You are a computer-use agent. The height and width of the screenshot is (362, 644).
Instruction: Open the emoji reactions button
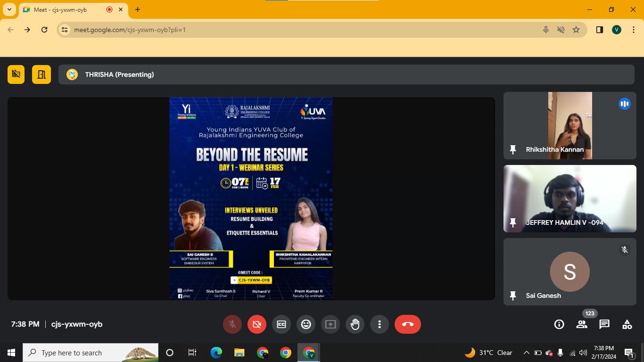tap(306, 324)
